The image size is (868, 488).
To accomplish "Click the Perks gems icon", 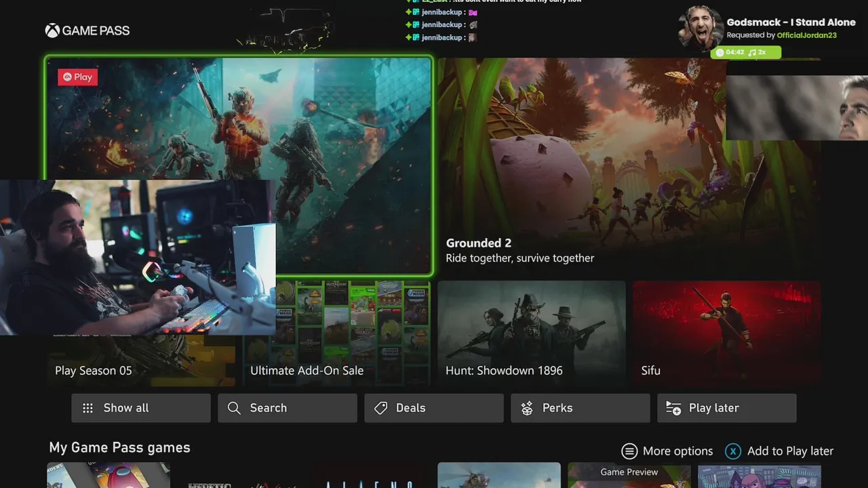I will click(527, 408).
